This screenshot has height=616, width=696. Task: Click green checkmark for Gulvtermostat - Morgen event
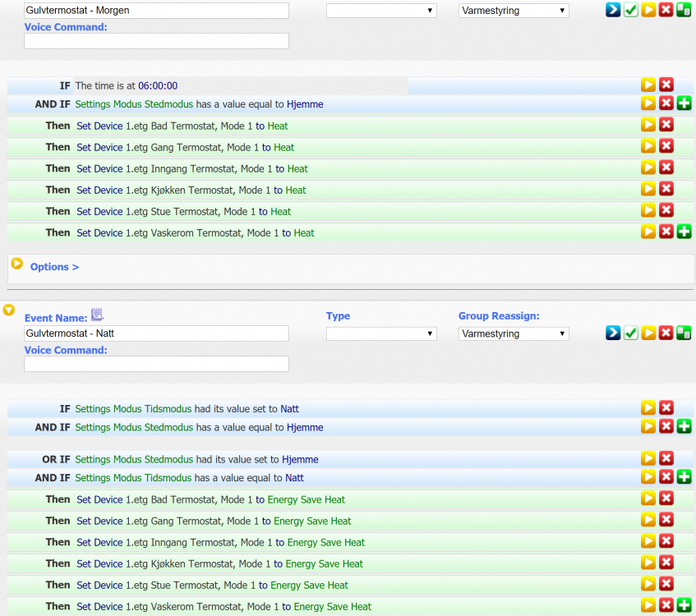coord(630,11)
